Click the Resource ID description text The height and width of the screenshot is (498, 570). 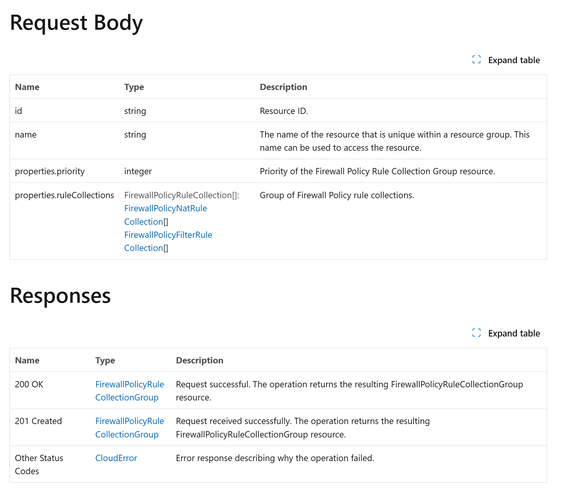point(284,111)
